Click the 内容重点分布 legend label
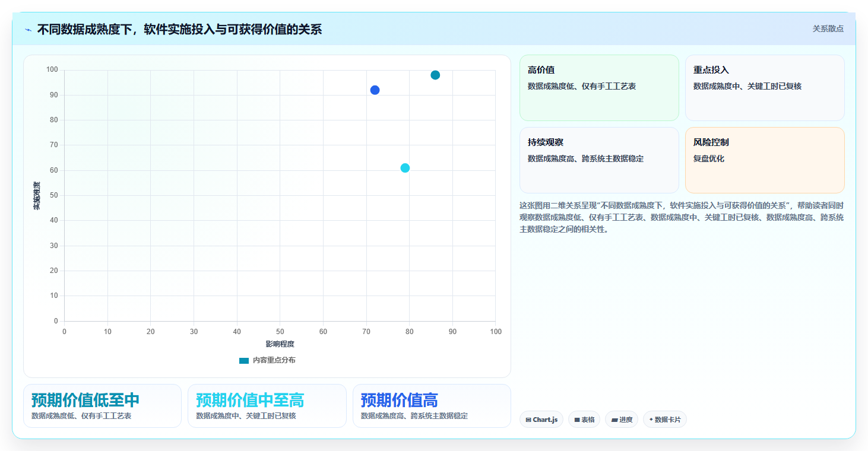This screenshot has height=451, width=868. [274, 360]
